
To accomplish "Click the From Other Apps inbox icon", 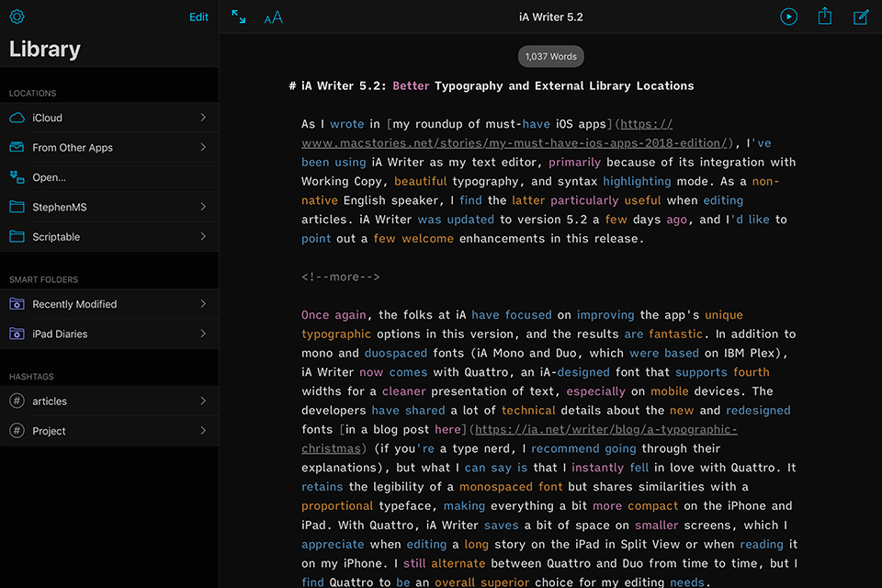I will point(17,147).
